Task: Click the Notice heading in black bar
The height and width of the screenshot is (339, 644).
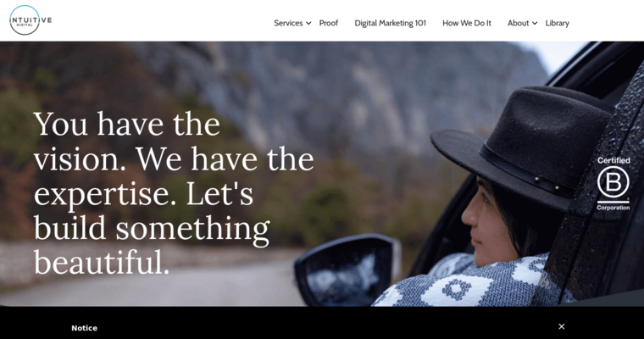Action: tap(84, 328)
